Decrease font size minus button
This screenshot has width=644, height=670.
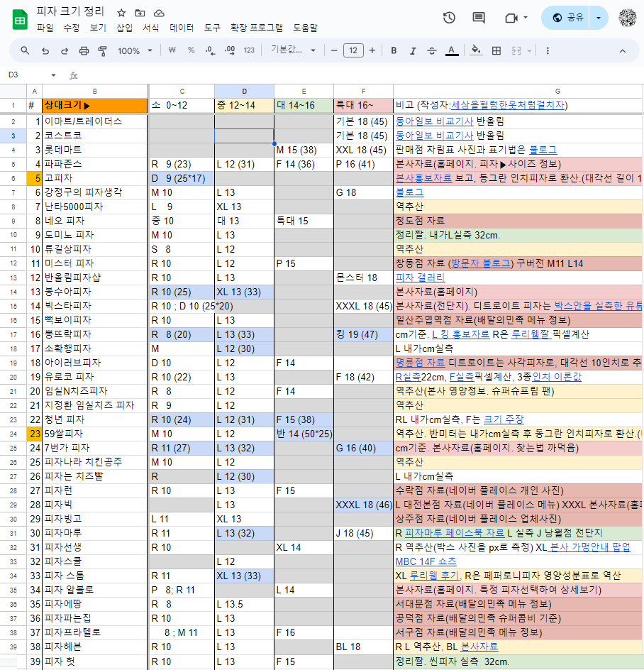[x=334, y=51]
